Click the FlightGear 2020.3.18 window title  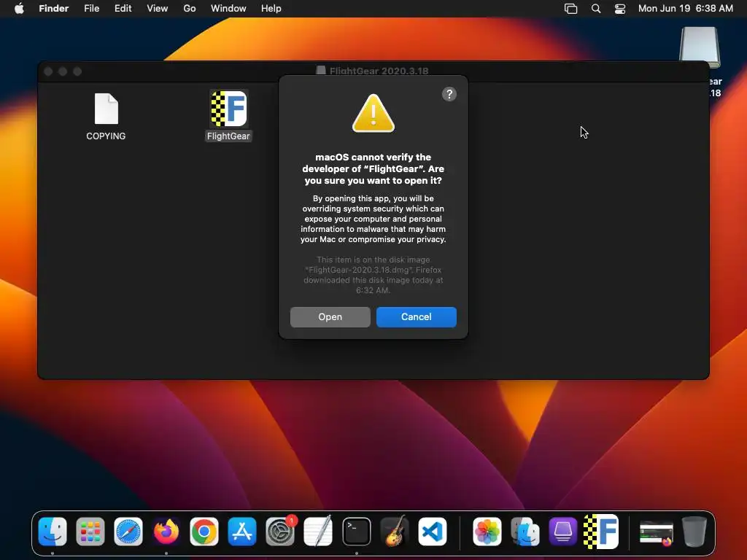379,71
